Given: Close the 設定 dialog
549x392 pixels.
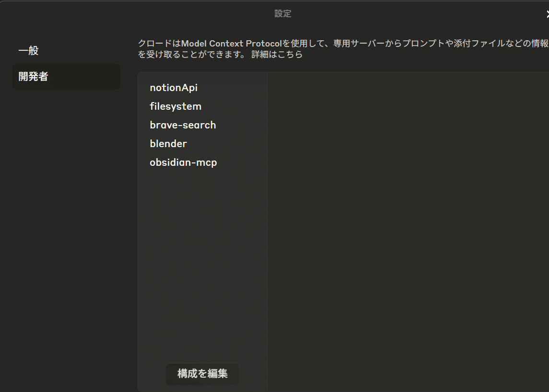Looking at the screenshot, I should [547, 13].
